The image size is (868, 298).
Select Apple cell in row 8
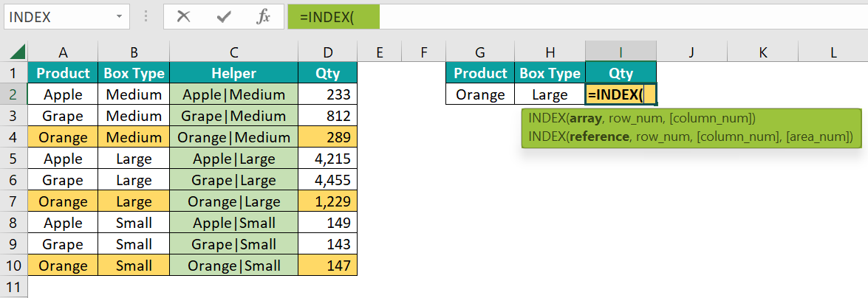click(x=63, y=223)
